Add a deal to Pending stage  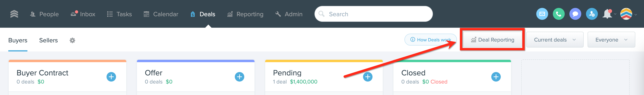tap(368, 77)
